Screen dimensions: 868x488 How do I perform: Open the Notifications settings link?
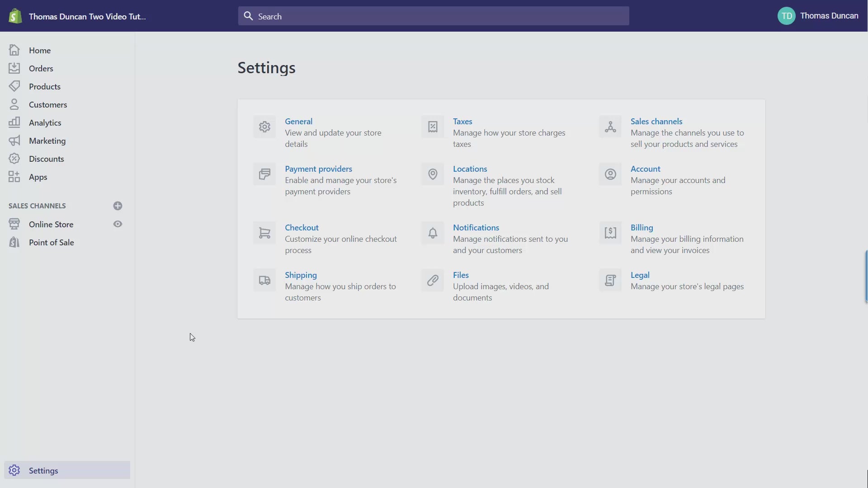(x=476, y=227)
